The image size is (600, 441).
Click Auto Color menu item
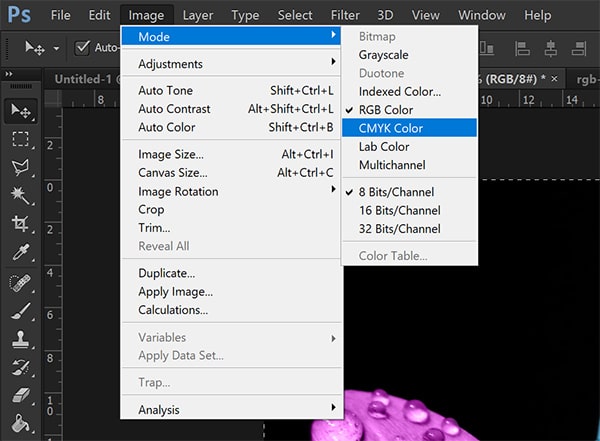(231, 127)
